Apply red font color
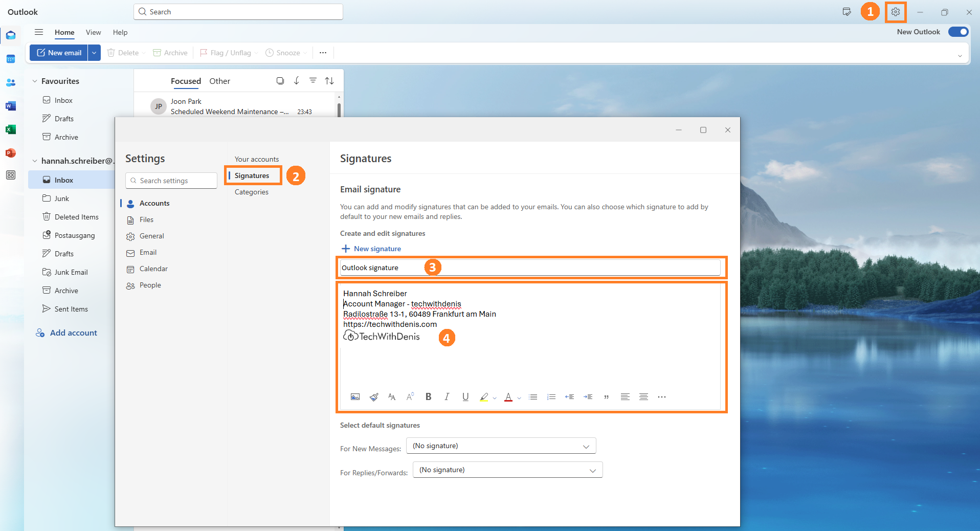 point(508,397)
